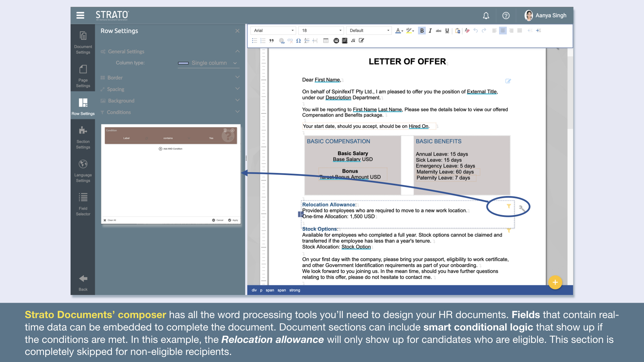Screen dimensions: 644x362
Task: Click the math formula square-root icon
Action: [x=353, y=41]
